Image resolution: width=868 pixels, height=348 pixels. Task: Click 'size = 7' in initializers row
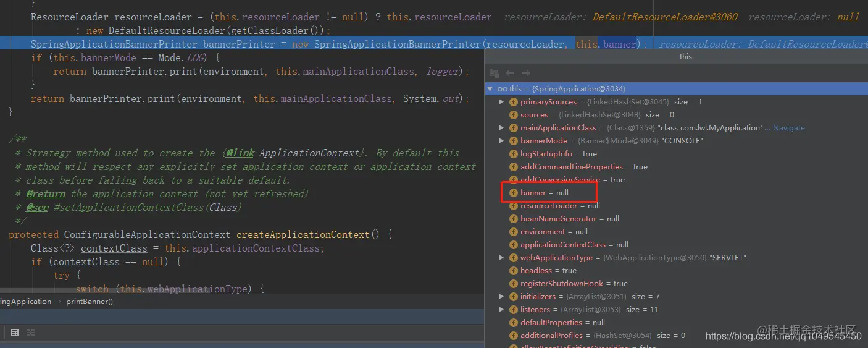(646, 297)
